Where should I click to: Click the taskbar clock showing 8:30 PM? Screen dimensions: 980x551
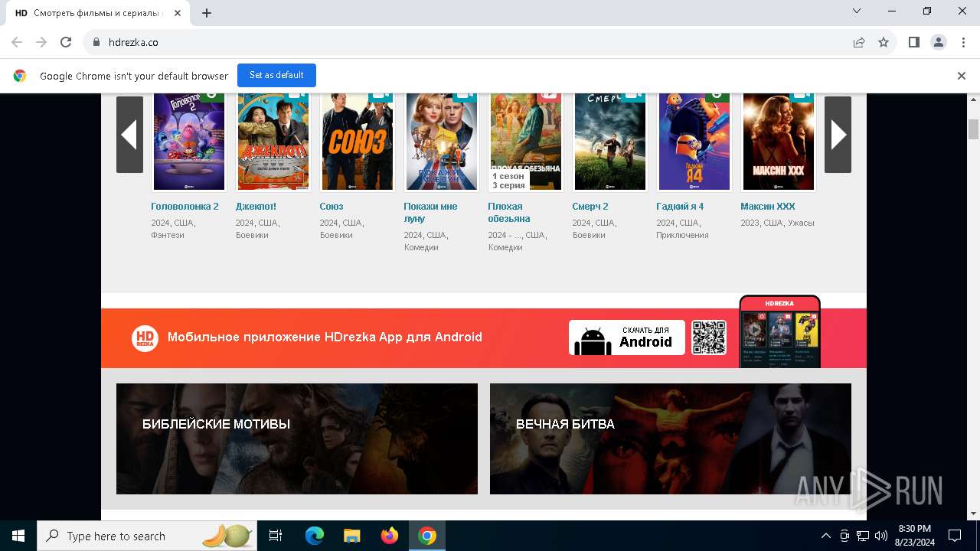tap(913, 536)
